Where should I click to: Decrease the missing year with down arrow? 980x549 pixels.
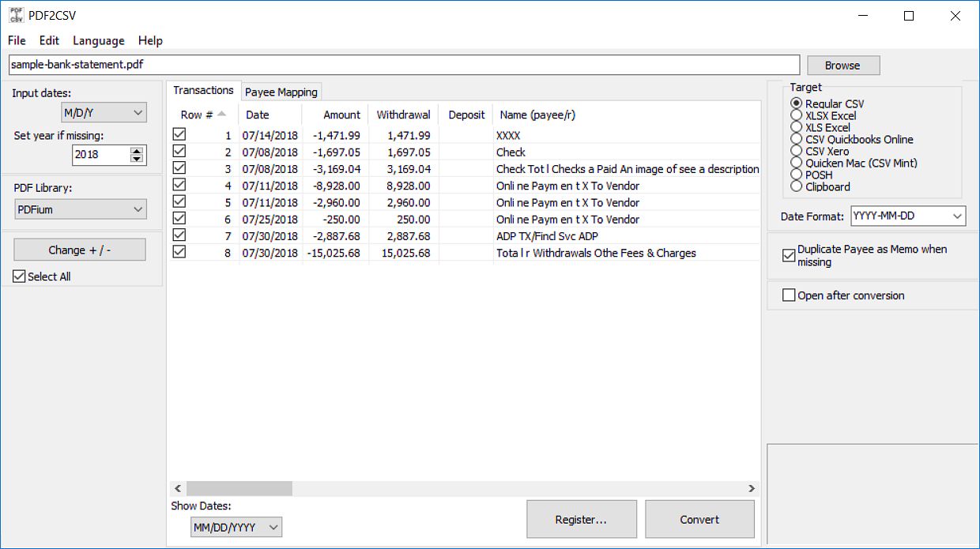coord(138,159)
